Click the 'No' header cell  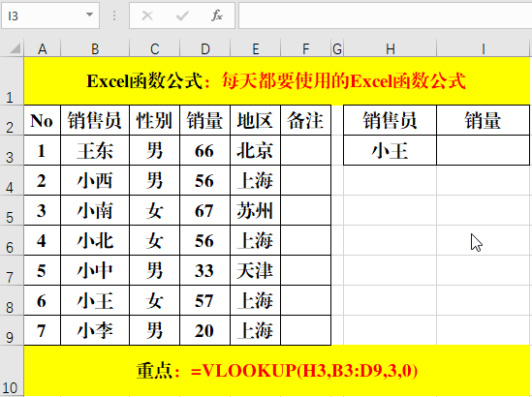click(42, 120)
